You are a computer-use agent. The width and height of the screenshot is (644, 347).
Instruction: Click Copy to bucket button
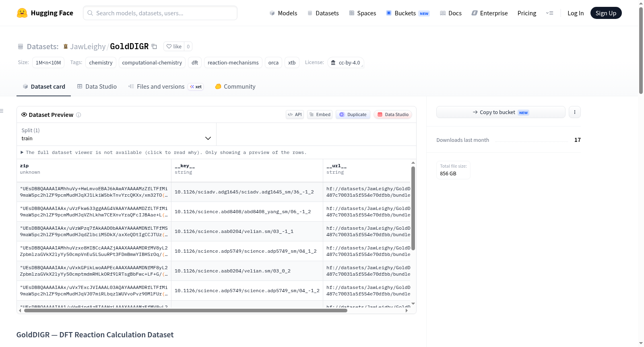pos(501,112)
